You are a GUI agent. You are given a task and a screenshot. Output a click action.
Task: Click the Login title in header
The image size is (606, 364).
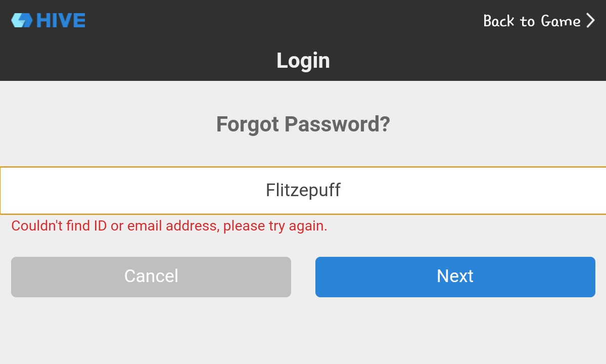[x=303, y=61]
